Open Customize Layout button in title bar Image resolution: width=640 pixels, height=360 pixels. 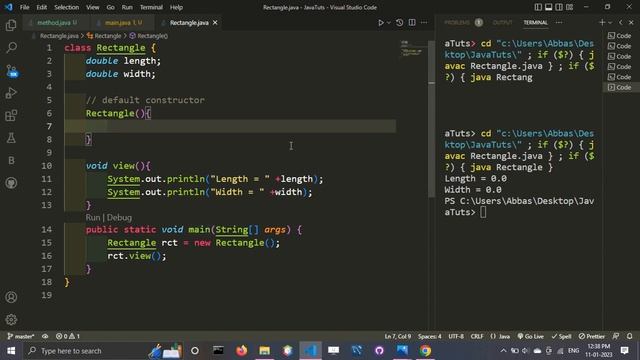[569, 7]
